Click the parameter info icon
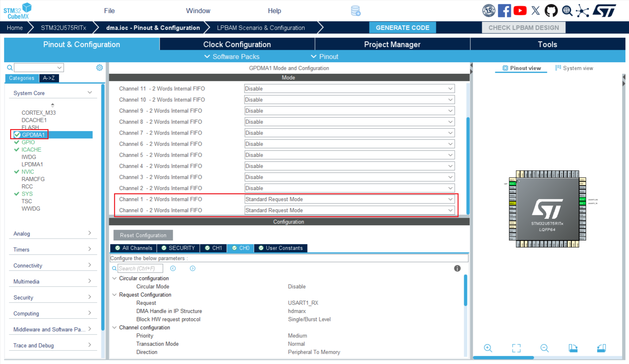The height and width of the screenshot is (364, 629). point(457,268)
